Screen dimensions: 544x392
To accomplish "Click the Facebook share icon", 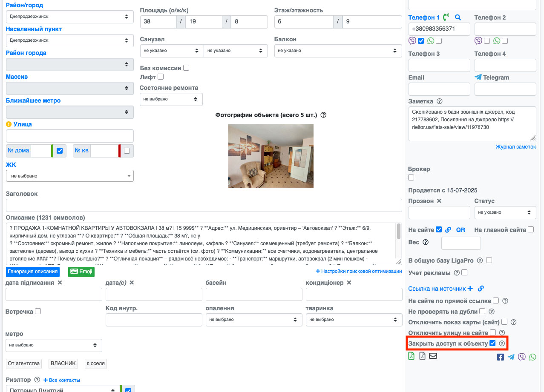I will pos(501,357).
